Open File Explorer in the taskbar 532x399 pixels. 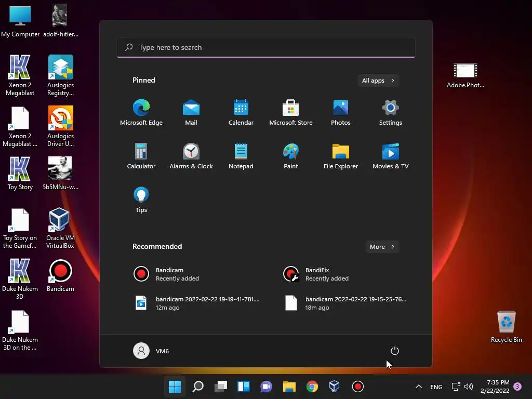[289, 387]
